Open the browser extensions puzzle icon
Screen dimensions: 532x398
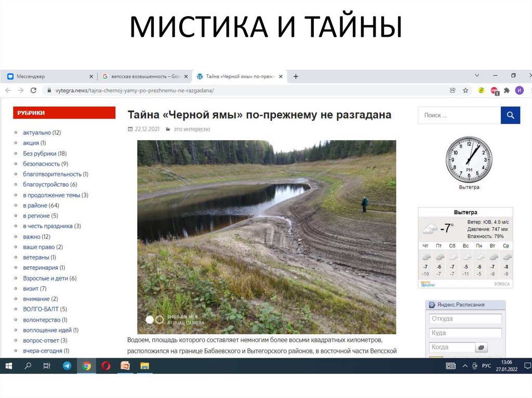pos(507,90)
